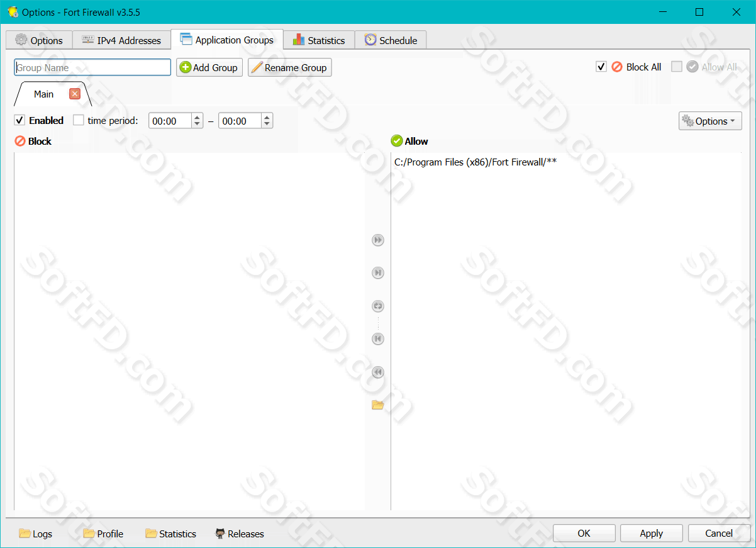This screenshot has height=548, width=756.
Task: Close the Fort Firewall Options window
Action: [x=737, y=12]
